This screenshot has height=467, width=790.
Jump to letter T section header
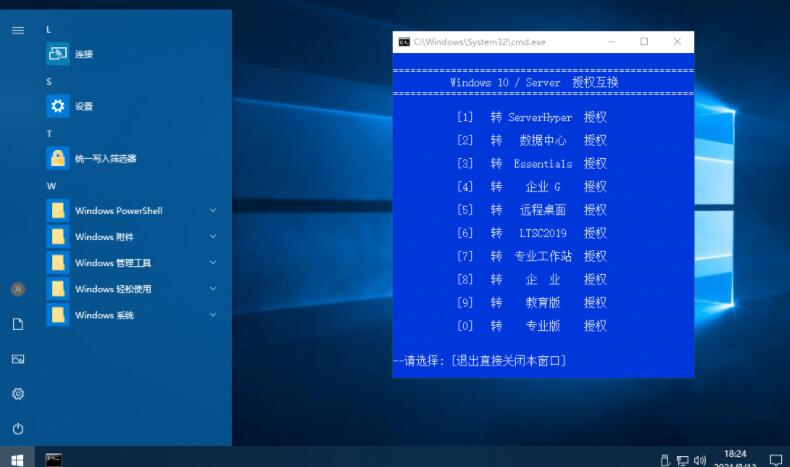49,134
